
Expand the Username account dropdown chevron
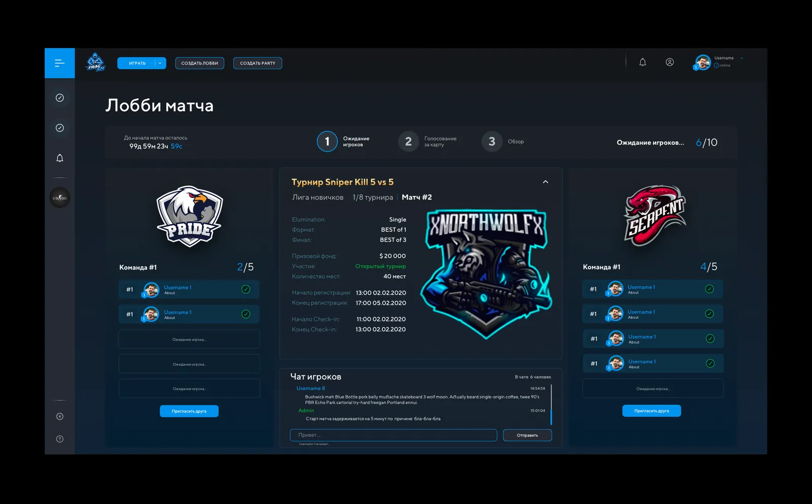pyautogui.click(x=742, y=58)
